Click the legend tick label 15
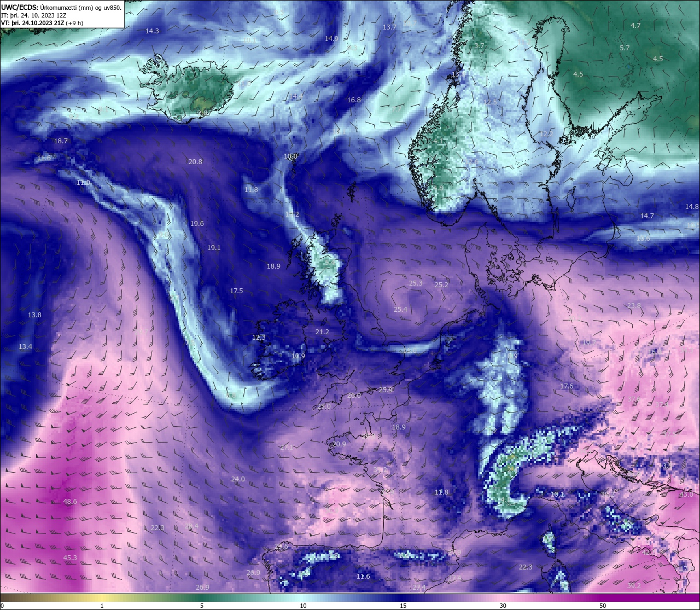 [x=402, y=606]
